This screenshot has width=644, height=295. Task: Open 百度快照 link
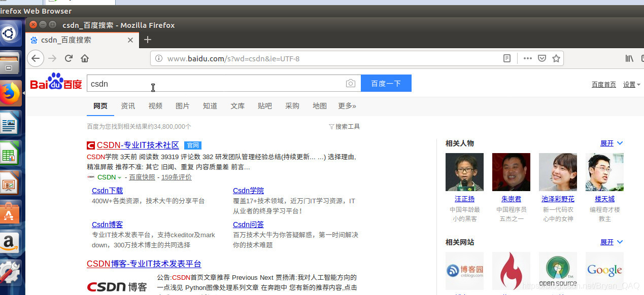142,177
